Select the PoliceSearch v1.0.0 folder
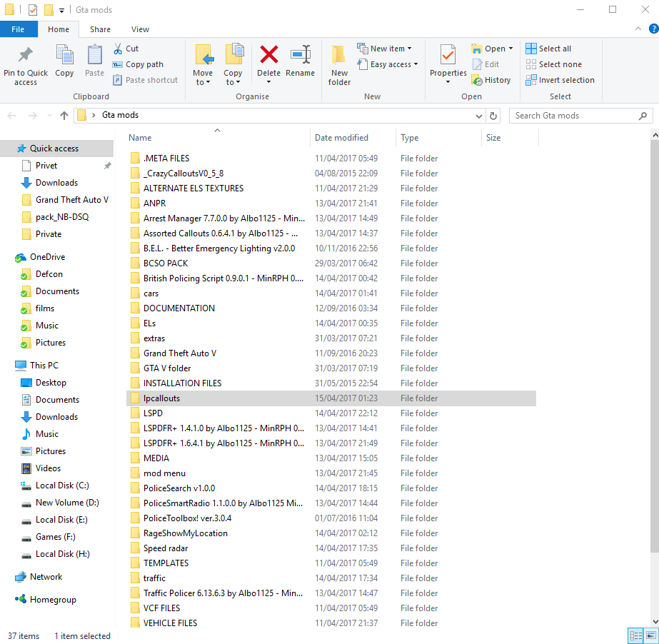Image resolution: width=659 pixels, height=644 pixels. [179, 488]
